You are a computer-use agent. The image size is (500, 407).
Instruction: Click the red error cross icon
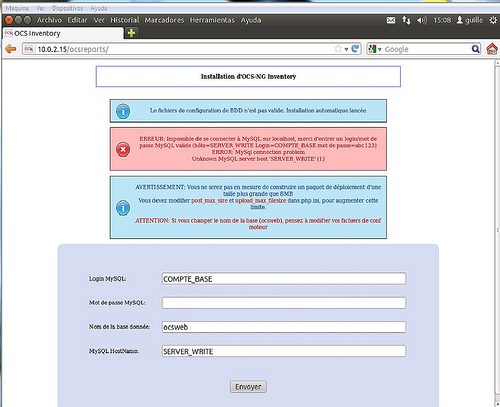(x=123, y=149)
